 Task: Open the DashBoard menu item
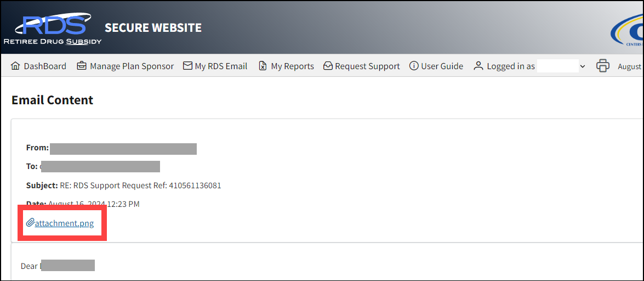point(45,66)
